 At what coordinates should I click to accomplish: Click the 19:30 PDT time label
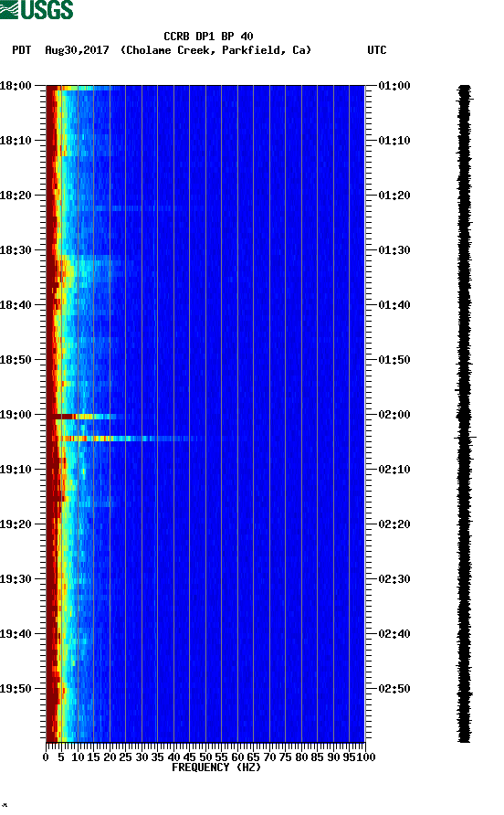tap(16, 579)
